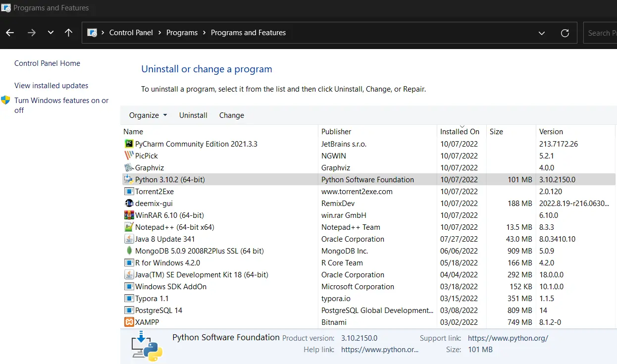Click the deemix-gui program icon
Image resolution: width=617 pixels, height=364 pixels.
(129, 204)
